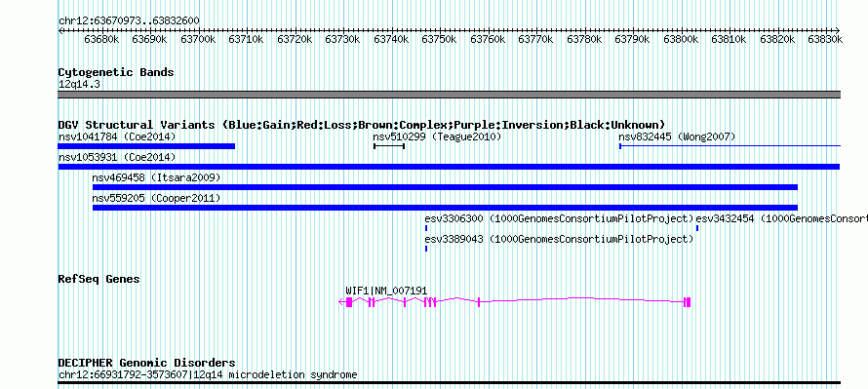Select the 12q14 microdeletion syndrome black bar
868x389 pixels.
tap(449, 382)
